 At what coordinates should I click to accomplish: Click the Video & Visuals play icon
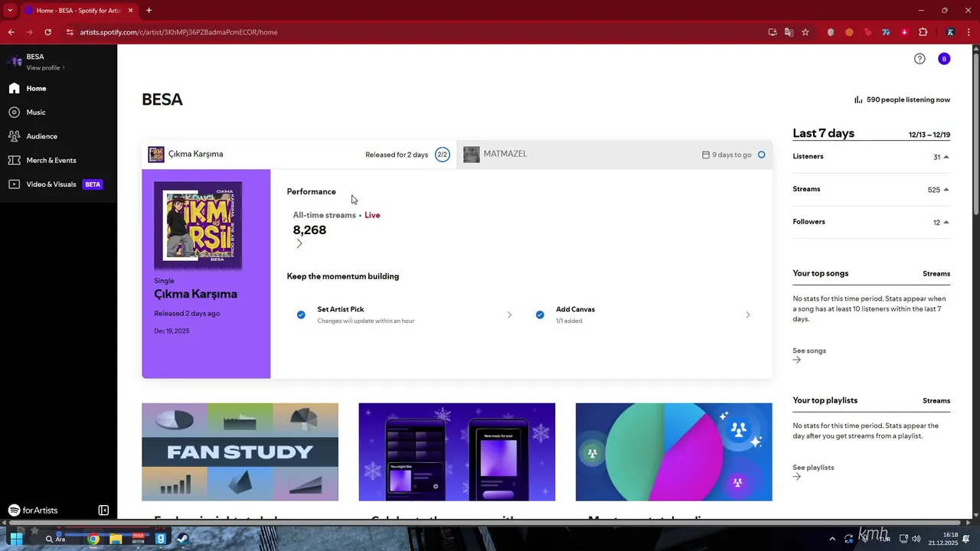(x=14, y=184)
